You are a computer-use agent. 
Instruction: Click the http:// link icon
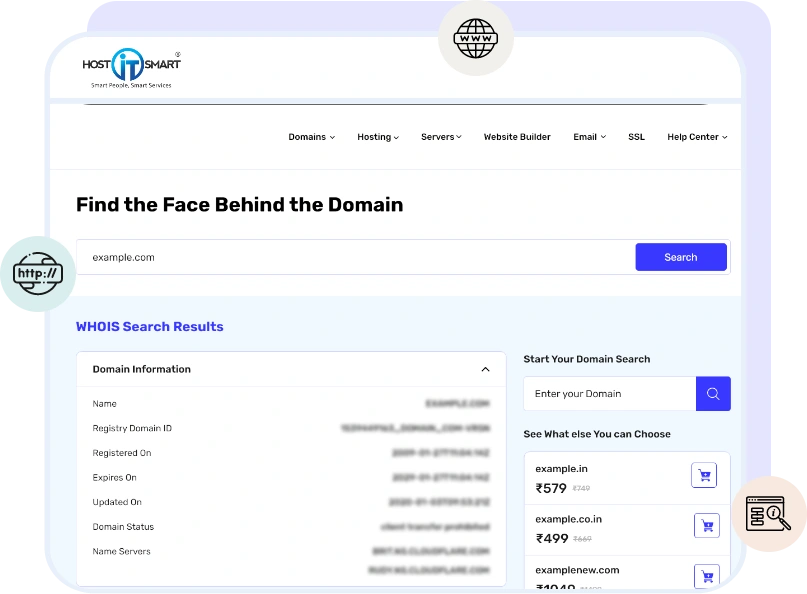coord(38,273)
